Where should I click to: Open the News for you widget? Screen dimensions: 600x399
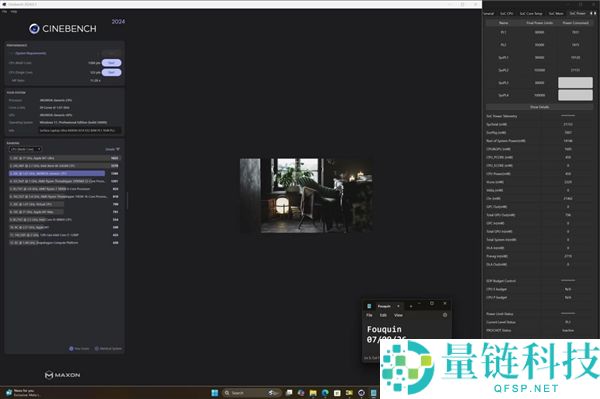coord(23,392)
